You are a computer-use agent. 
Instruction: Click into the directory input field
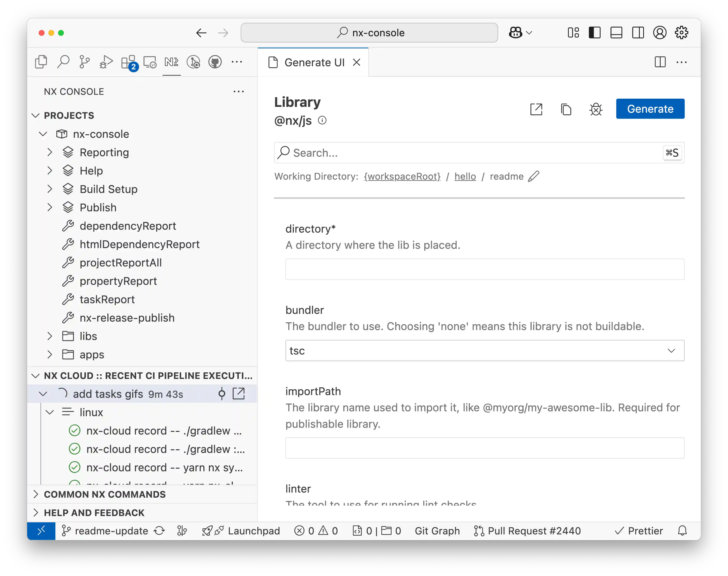pos(484,269)
